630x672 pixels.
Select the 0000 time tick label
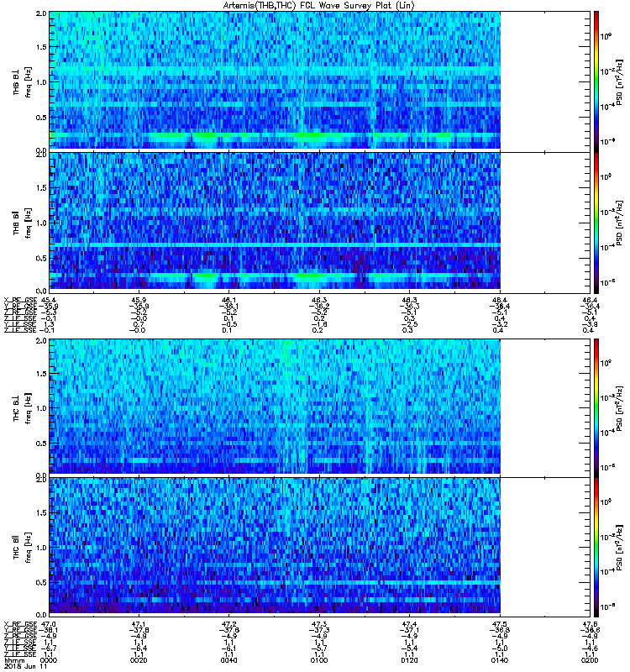(49, 660)
